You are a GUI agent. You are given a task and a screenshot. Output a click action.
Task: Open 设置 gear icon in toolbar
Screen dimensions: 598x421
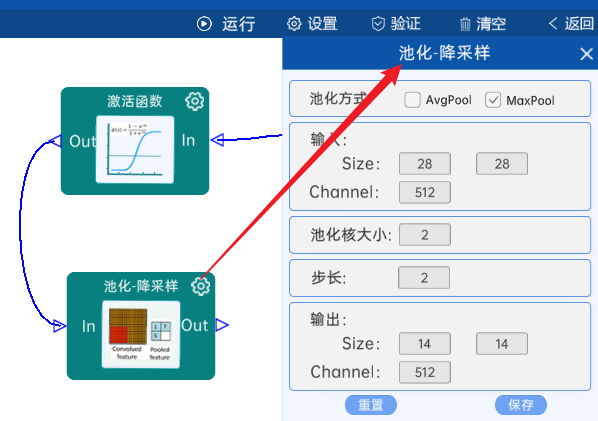294,24
